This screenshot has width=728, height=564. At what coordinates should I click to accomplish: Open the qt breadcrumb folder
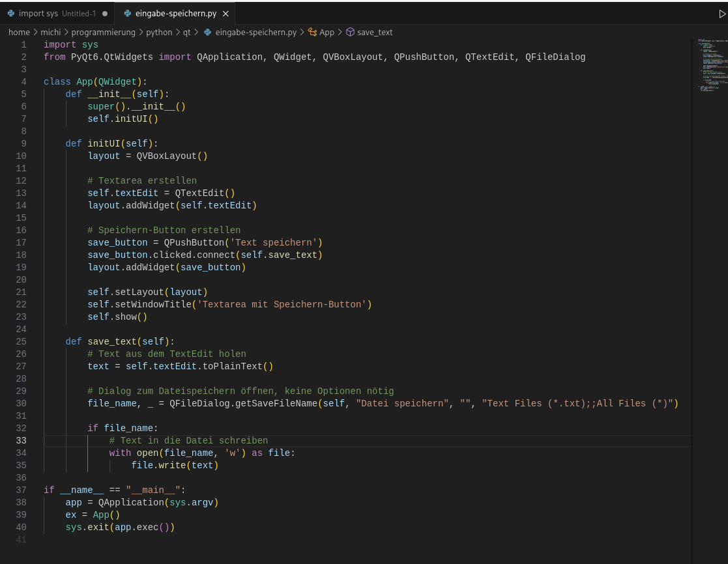pos(186,32)
